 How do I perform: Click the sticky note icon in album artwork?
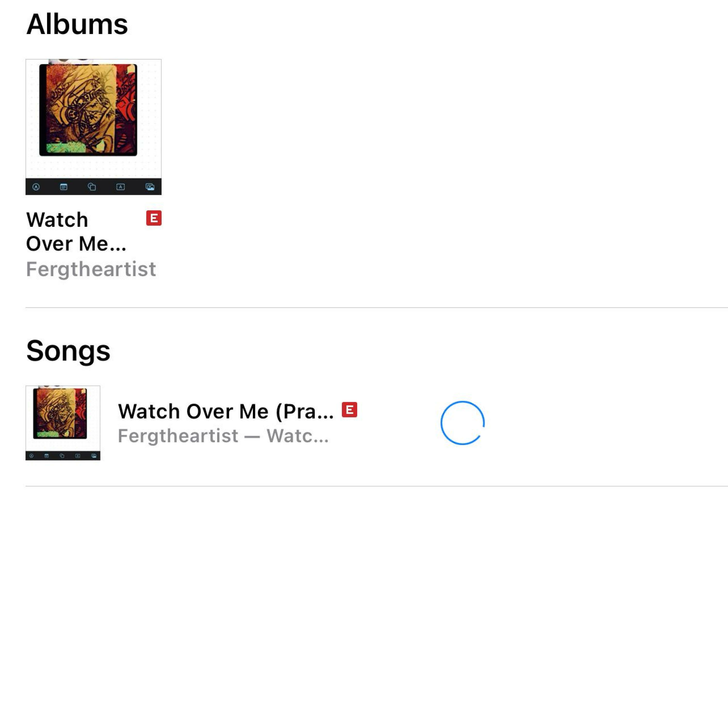[x=64, y=187]
